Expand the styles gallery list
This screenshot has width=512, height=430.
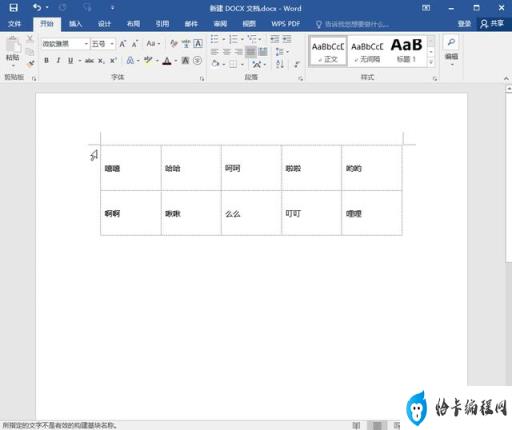[431, 62]
